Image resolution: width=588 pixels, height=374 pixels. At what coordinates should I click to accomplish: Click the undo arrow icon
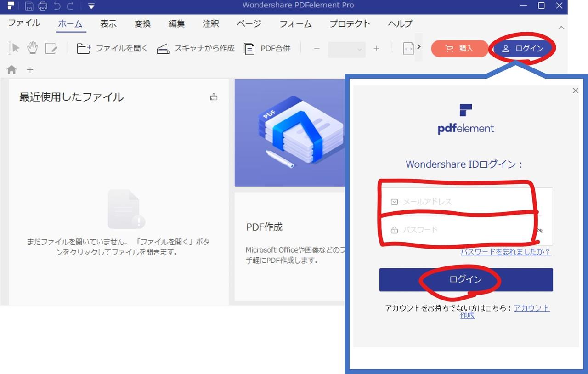pos(57,6)
